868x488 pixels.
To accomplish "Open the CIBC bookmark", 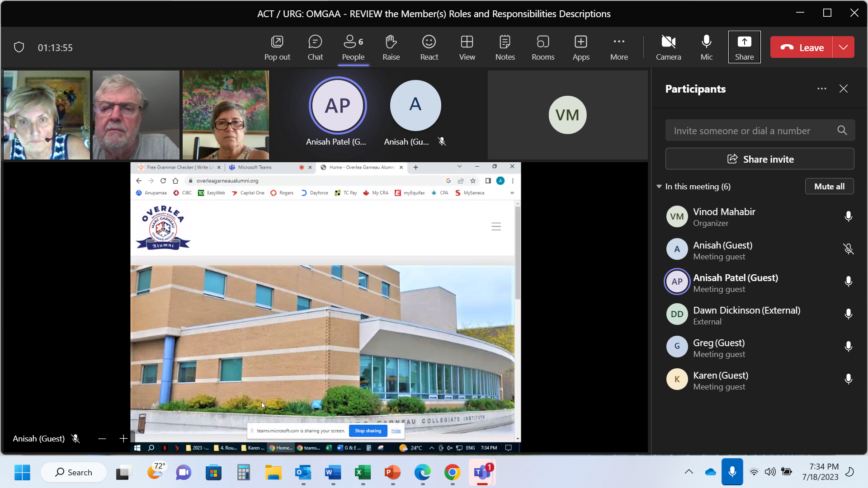I will [x=183, y=193].
